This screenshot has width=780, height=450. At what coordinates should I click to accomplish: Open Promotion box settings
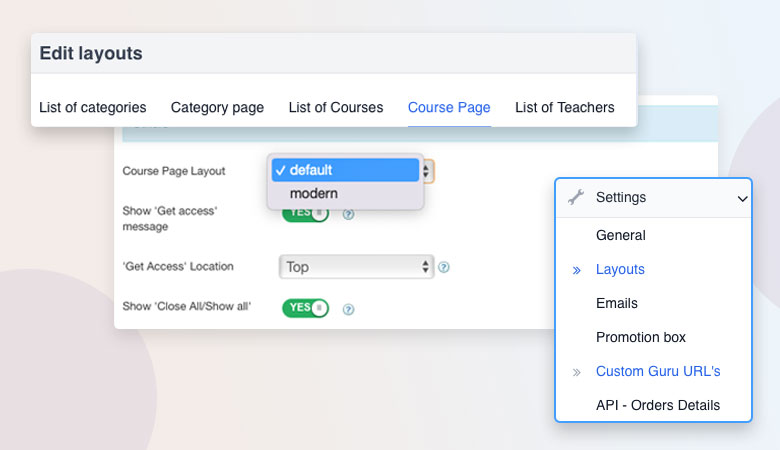point(641,337)
